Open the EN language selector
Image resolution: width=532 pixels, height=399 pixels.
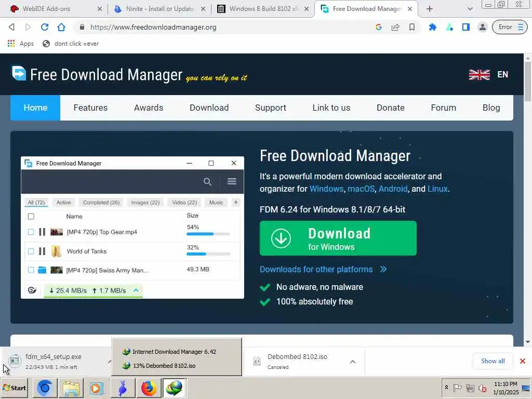[x=502, y=75]
